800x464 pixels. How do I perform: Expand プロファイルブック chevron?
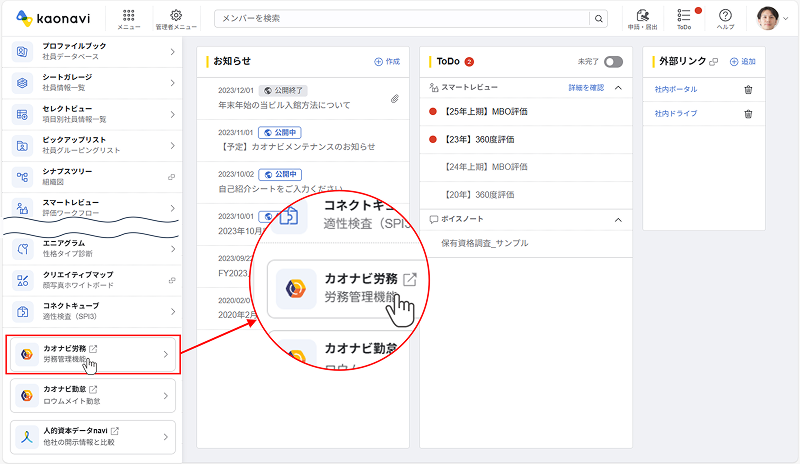tap(172, 52)
